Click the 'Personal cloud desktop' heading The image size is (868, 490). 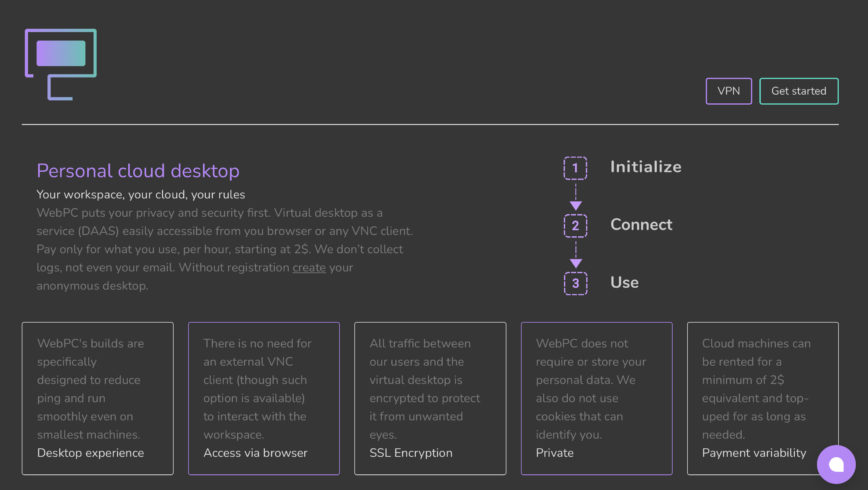138,171
